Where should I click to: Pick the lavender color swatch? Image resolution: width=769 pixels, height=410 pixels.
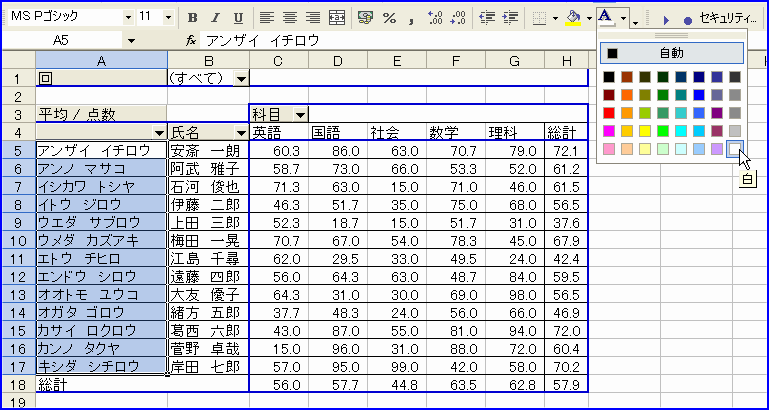[x=717, y=149]
